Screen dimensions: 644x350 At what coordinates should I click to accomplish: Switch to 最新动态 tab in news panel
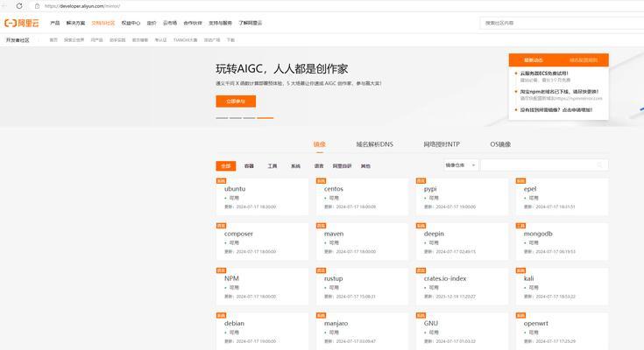534,59
